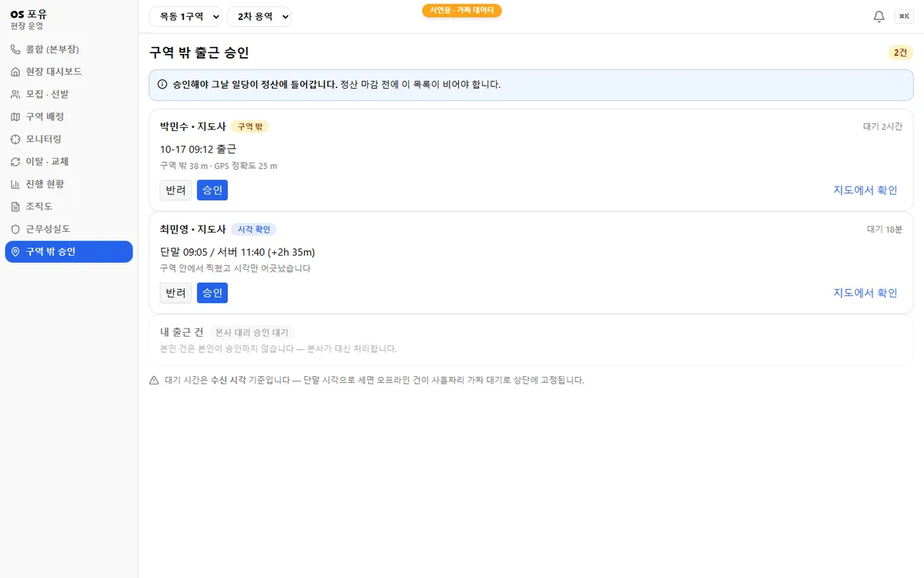Open 지도에서 확인 for 박민수

pyautogui.click(x=865, y=190)
